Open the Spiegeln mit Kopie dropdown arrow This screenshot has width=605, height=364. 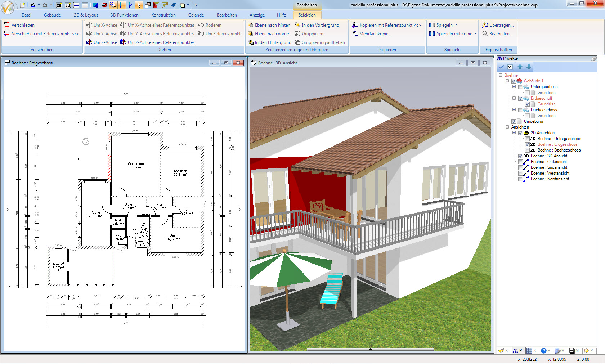pyautogui.click(x=475, y=34)
